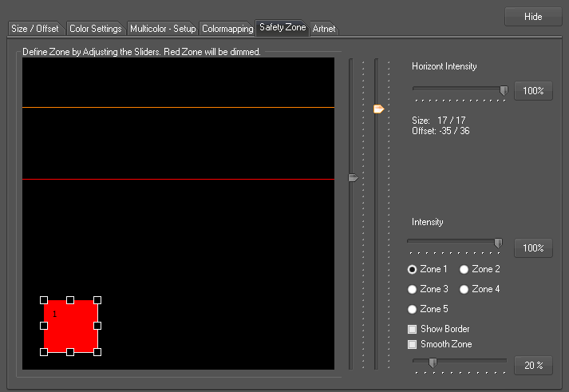Click the Horizont Intensity 100% value box
Viewport: 569px width, 392px height.
(532, 91)
